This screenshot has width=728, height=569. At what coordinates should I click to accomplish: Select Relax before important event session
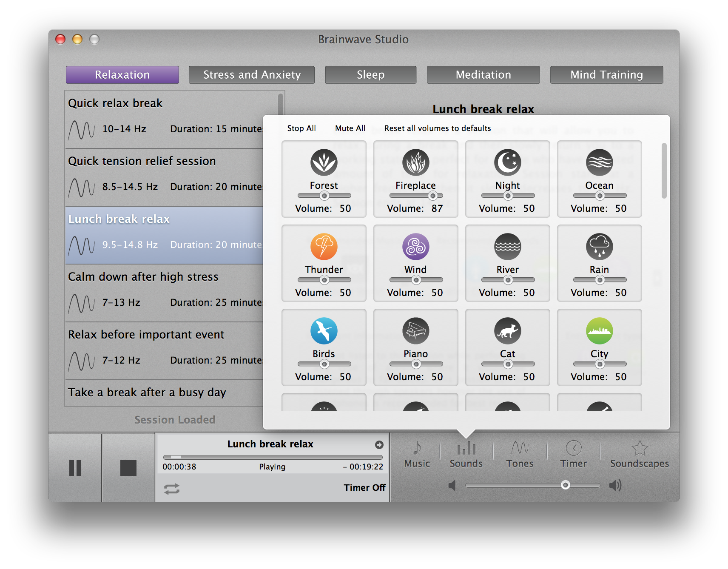click(164, 351)
